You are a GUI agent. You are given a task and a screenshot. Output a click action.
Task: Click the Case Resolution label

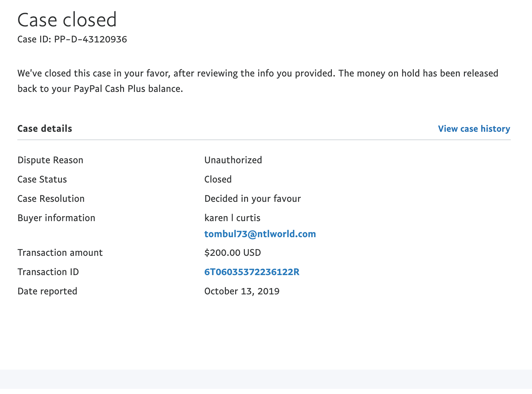(51, 199)
